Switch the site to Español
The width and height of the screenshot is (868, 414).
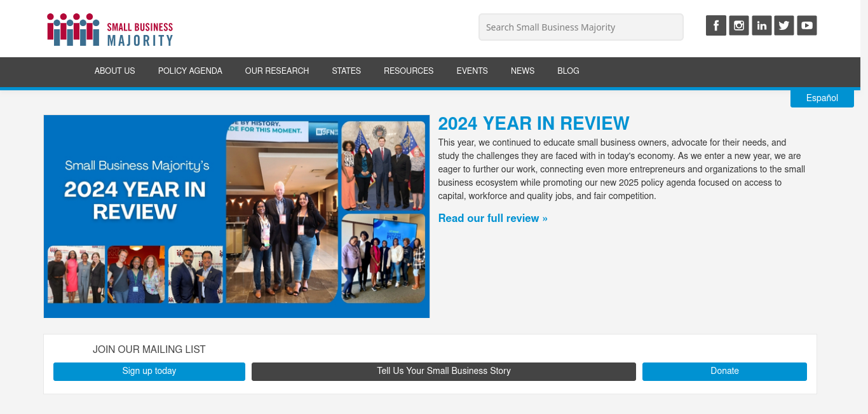tap(822, 98)
